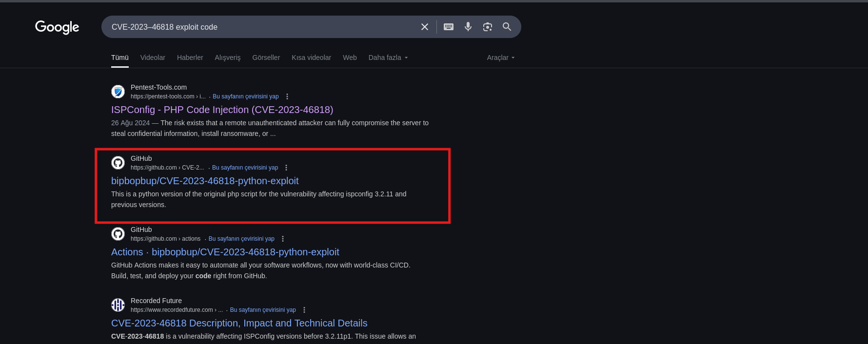Viewport: 868px width, 344px height.
Task: Open the on-screen keyboard input tool
Action: pyautogui.click(x=449, y=27)
